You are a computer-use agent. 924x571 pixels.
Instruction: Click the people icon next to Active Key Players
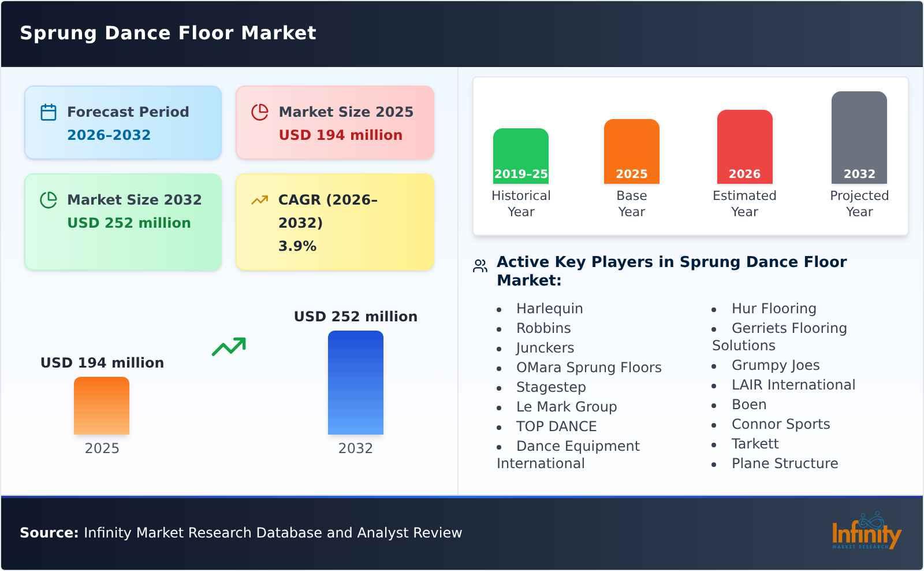point(479,265)
